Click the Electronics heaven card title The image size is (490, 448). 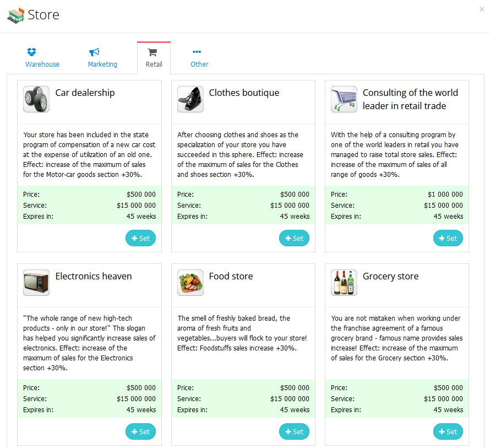tap(94, 276)
